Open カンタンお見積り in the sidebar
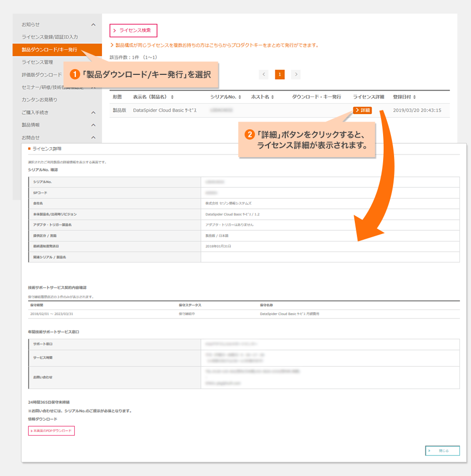Screen dimensions: 471x476 tap(39, 99)
